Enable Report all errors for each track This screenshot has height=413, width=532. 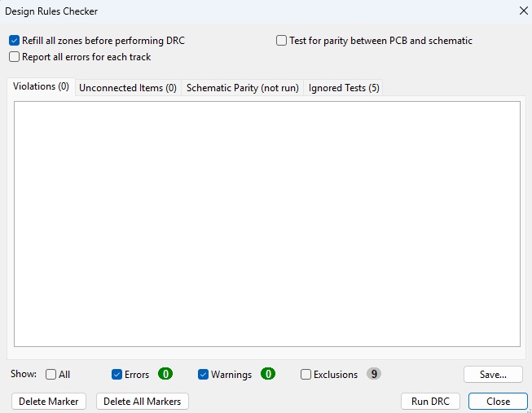click(15, 57)
